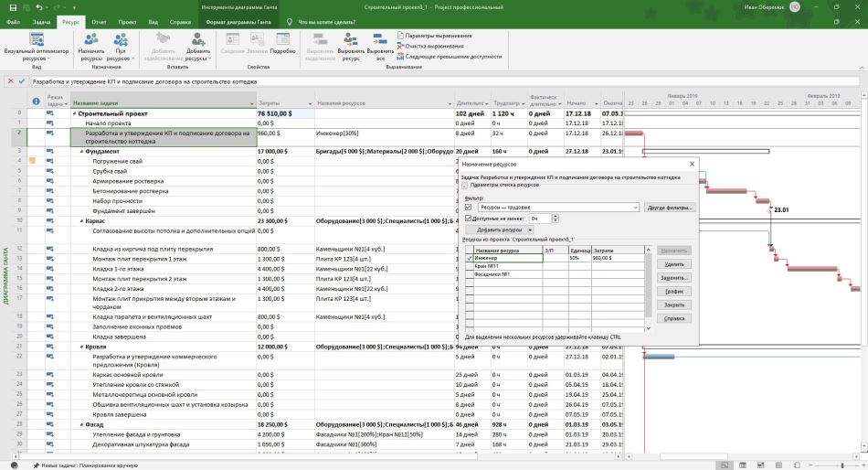Click the Другие фильтры... button
The height and width of the screenshot is (470, 868).
[669, 208]
